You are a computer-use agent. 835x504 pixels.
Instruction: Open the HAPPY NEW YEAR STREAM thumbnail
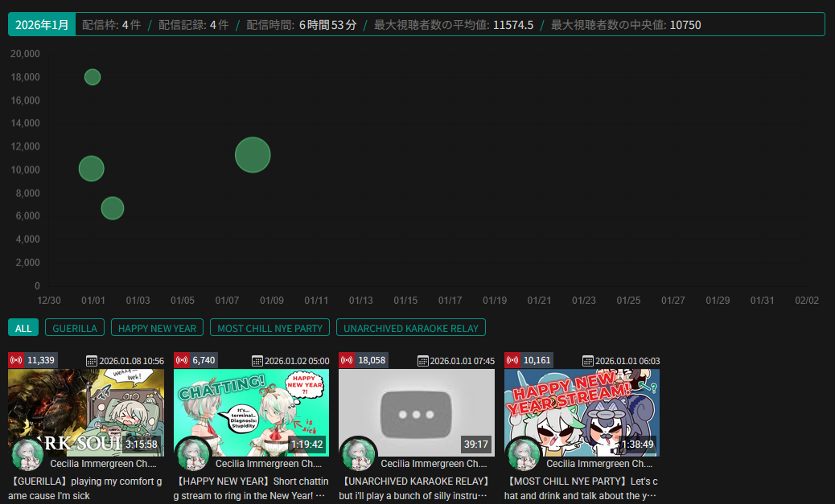tap(582, 412)
